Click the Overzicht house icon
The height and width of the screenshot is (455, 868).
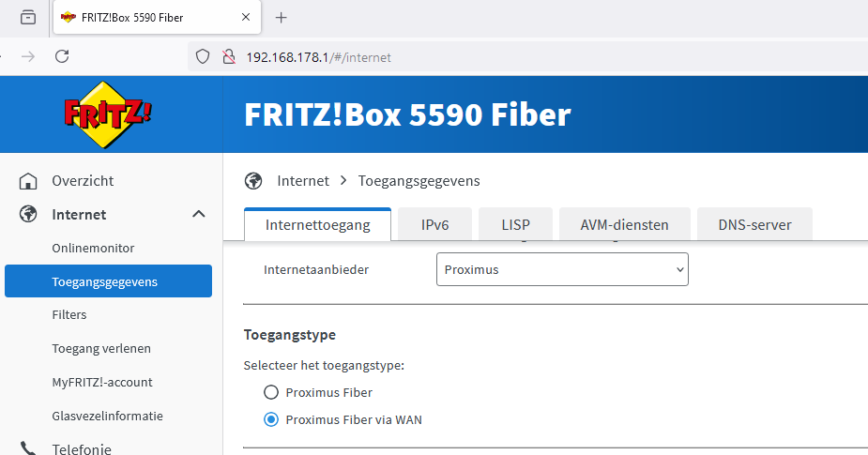[x=28, y=181]
